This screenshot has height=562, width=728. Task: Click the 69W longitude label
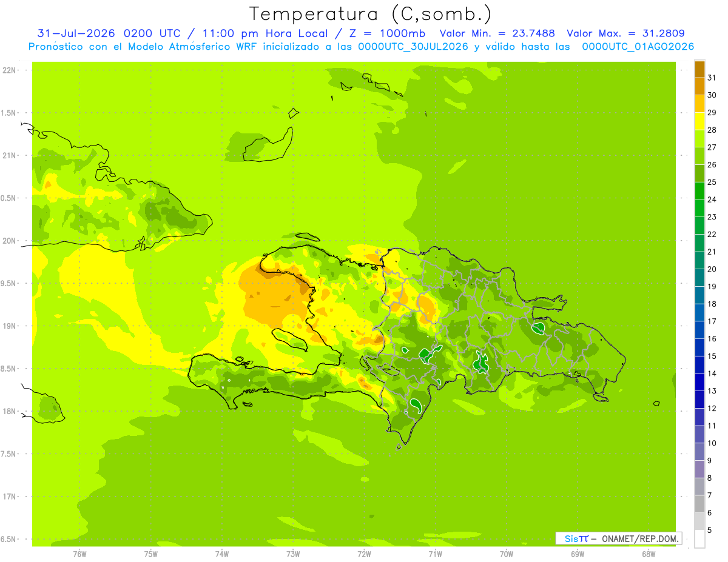tap(578, 554)
